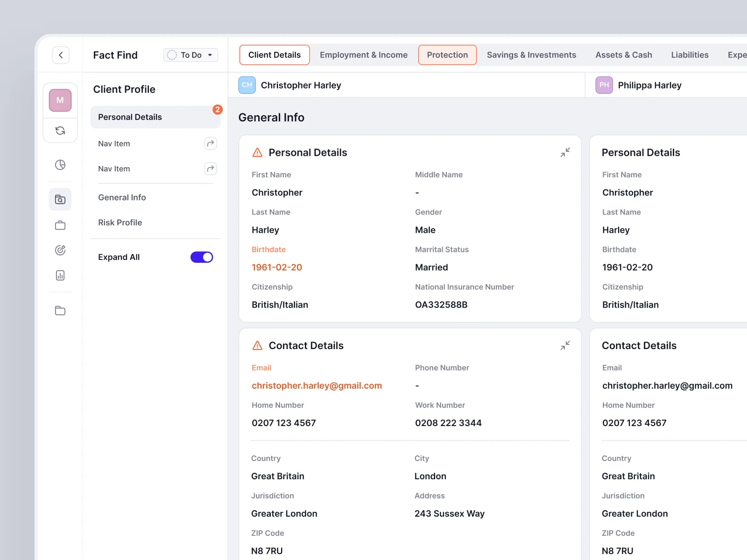Open the folder icon in sidebar

coord(60,311)
